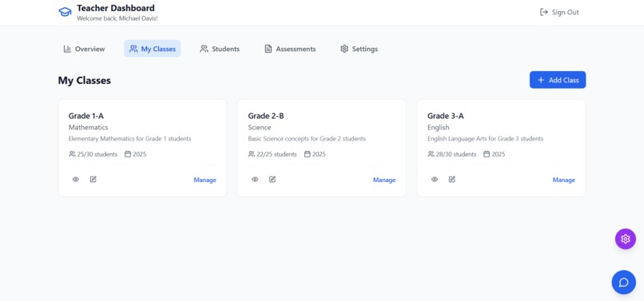The width and height of the screenshot is (644, 301).
Task: View Grade 2-B class details eye icon
Action: tap(255, 180)
